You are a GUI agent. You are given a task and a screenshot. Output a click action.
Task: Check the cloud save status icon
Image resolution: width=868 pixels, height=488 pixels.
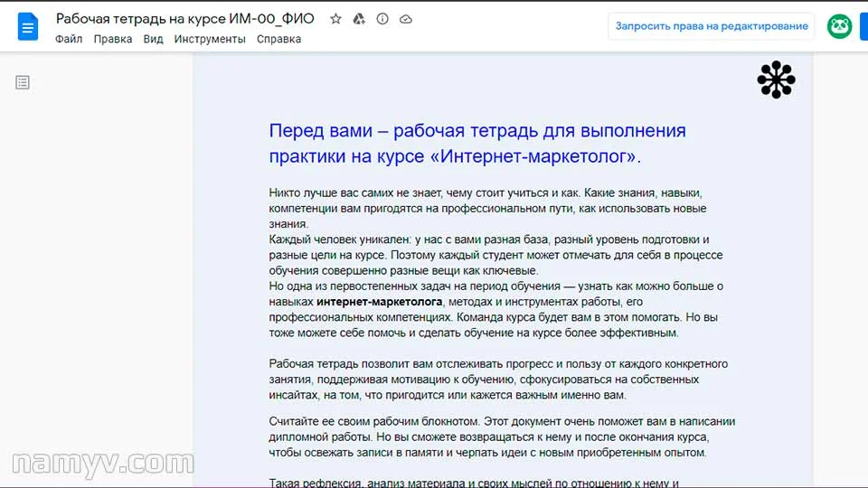click(406, 19)
